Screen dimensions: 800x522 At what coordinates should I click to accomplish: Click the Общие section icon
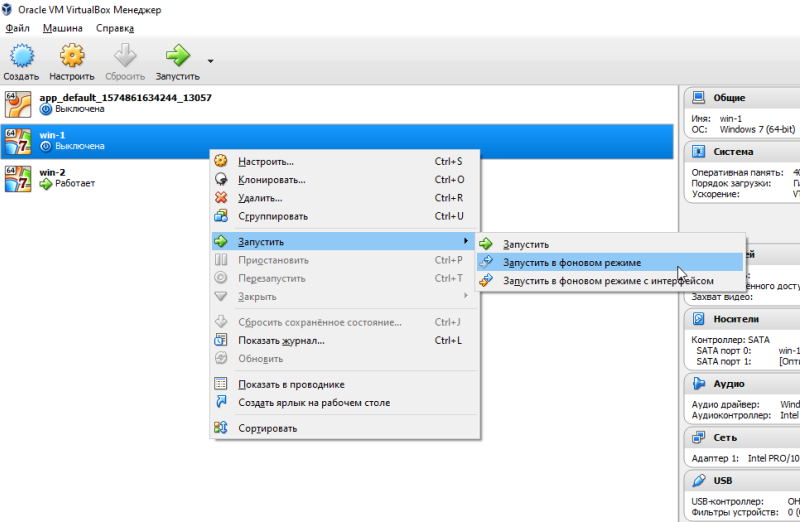coord(698,97)
